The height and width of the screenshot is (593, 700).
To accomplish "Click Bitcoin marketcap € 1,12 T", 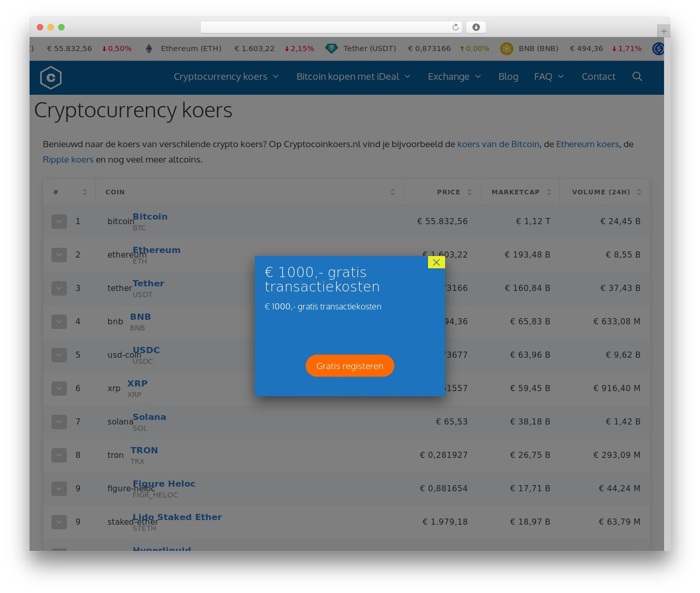I will [533, 222].
